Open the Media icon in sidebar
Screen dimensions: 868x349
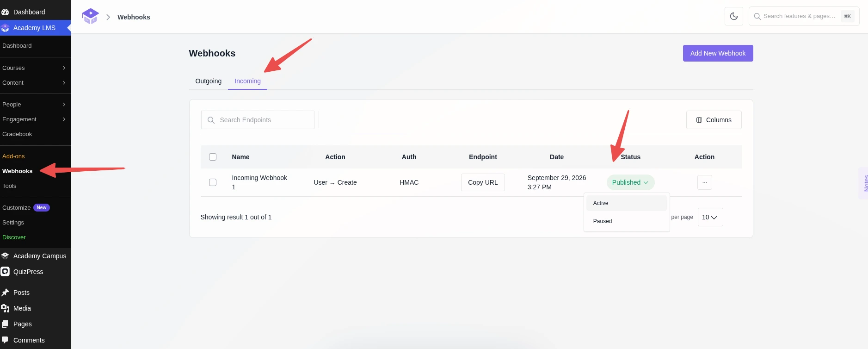point(5,308)
